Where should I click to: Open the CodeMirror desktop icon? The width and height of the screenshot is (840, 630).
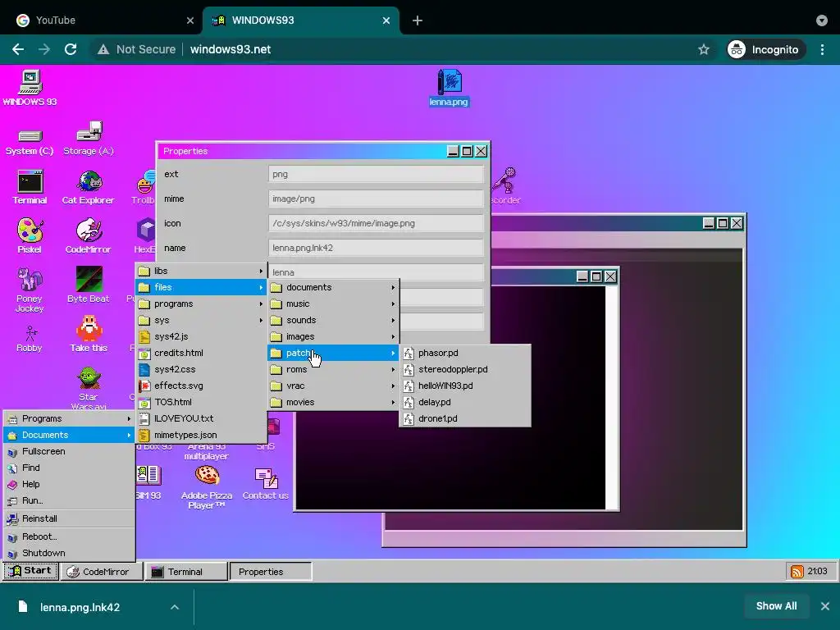point(89,235)
